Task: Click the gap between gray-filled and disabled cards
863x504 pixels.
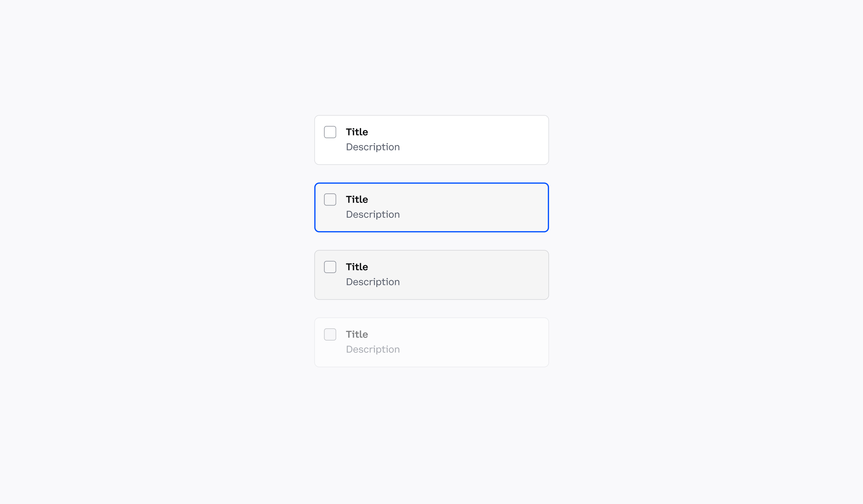Action: click(431, 309)
